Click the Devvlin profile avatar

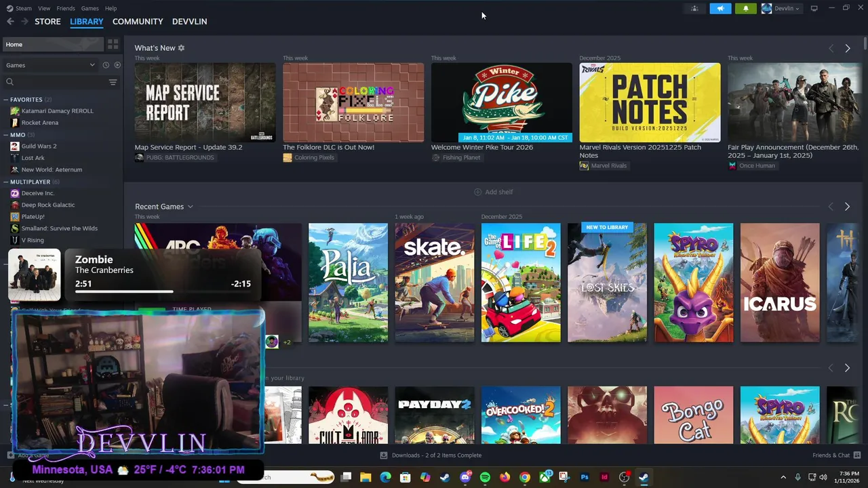point(766,8)
